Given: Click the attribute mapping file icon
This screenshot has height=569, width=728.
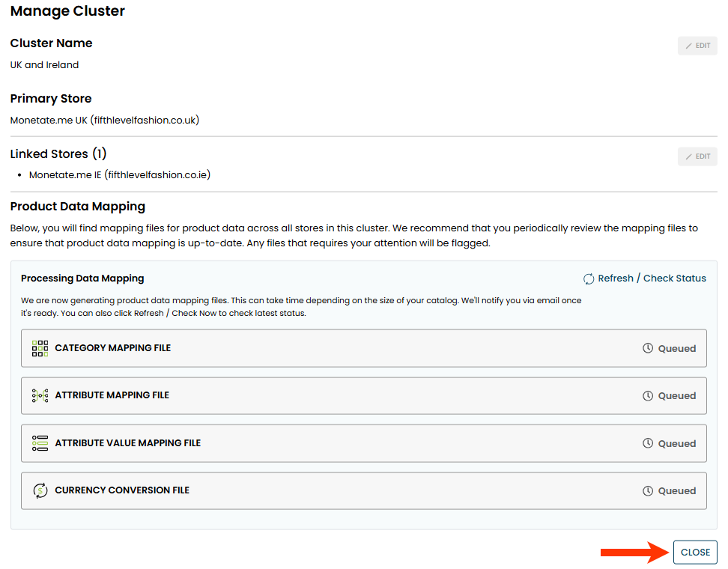Looking at the screenshot, I should (x=40, y=395).
